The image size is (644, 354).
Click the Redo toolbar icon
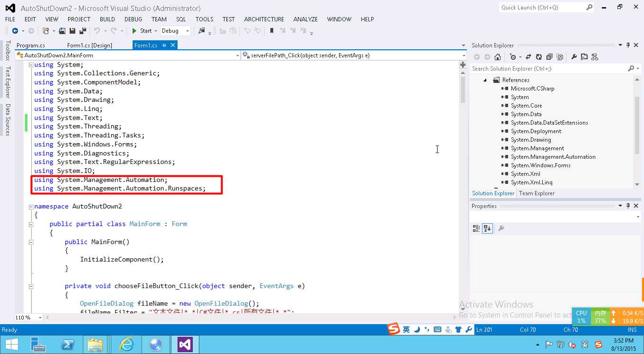[114, 31]
